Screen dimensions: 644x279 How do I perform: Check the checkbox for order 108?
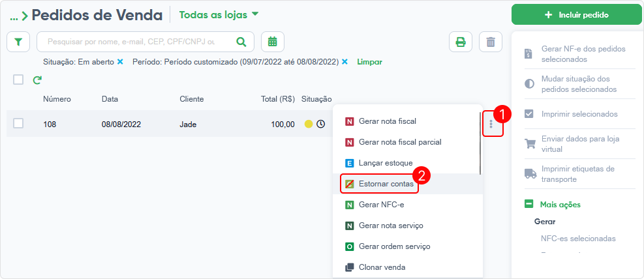(x=18, y=123)
